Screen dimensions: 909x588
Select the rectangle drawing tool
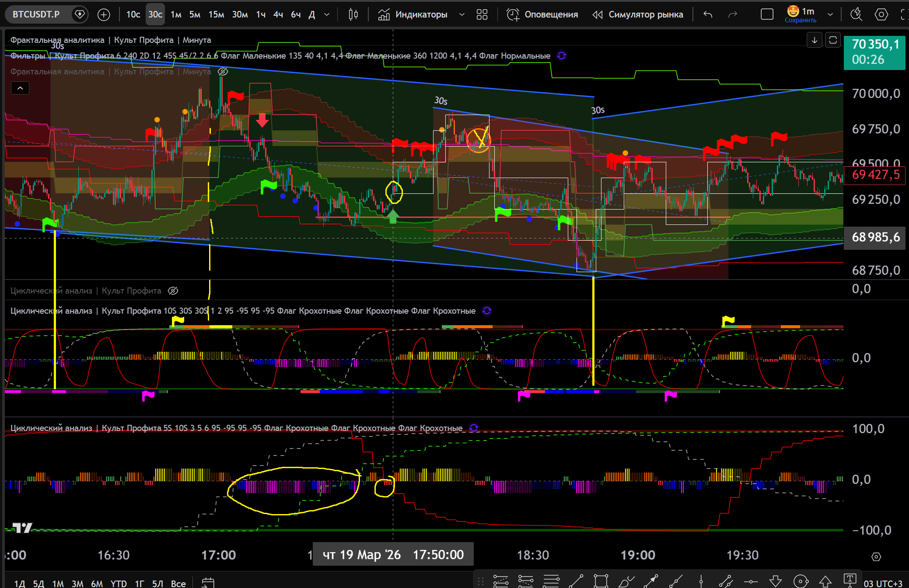tap(601, 581)
